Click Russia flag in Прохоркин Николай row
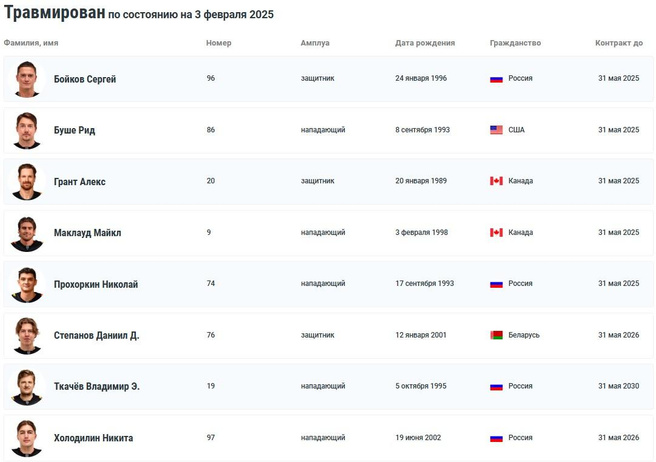Viewport: 656px width, 462px height. tap(496, 283)
